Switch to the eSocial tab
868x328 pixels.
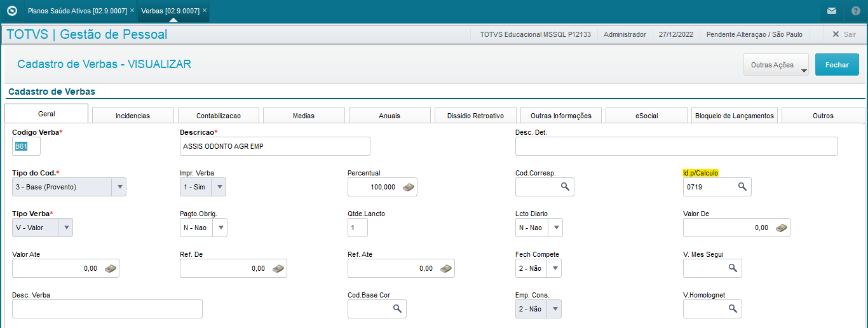(647, 116)
